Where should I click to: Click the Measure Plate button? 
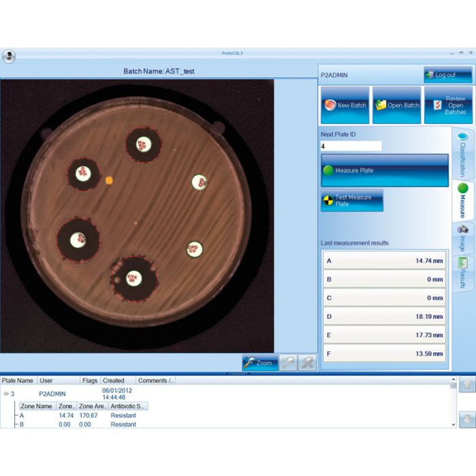(385, 170)
